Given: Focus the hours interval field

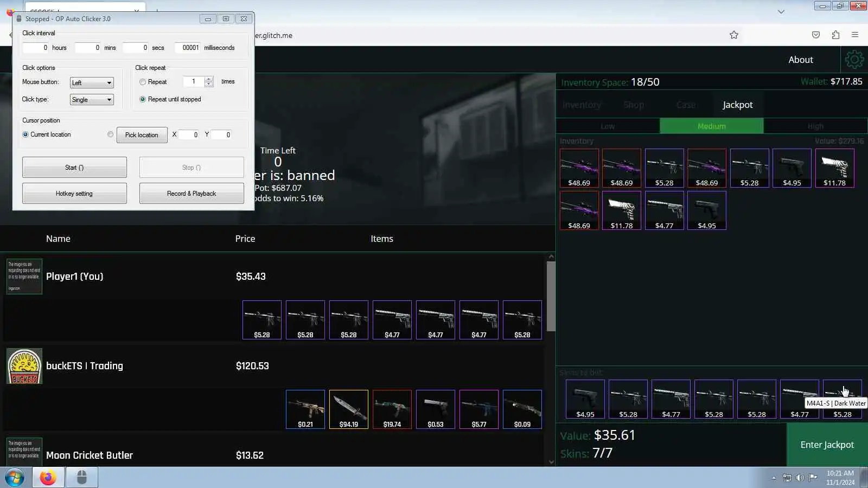Looking at the screenshot, I should coord(36,48).
